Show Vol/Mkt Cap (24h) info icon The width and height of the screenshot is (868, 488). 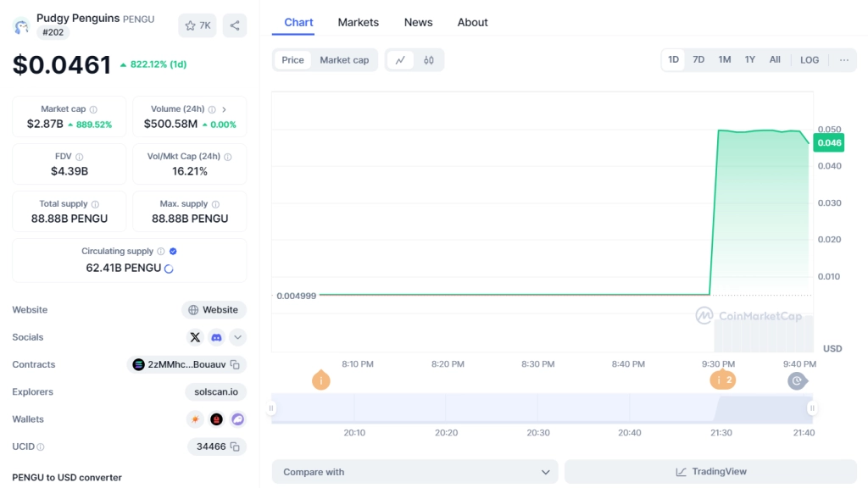point(228,157)
